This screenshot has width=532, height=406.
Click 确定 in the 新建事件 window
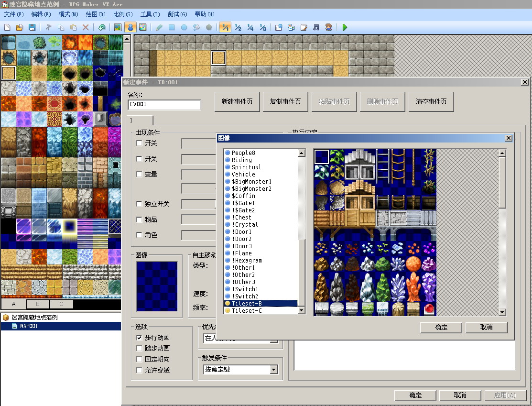point(415,395)
